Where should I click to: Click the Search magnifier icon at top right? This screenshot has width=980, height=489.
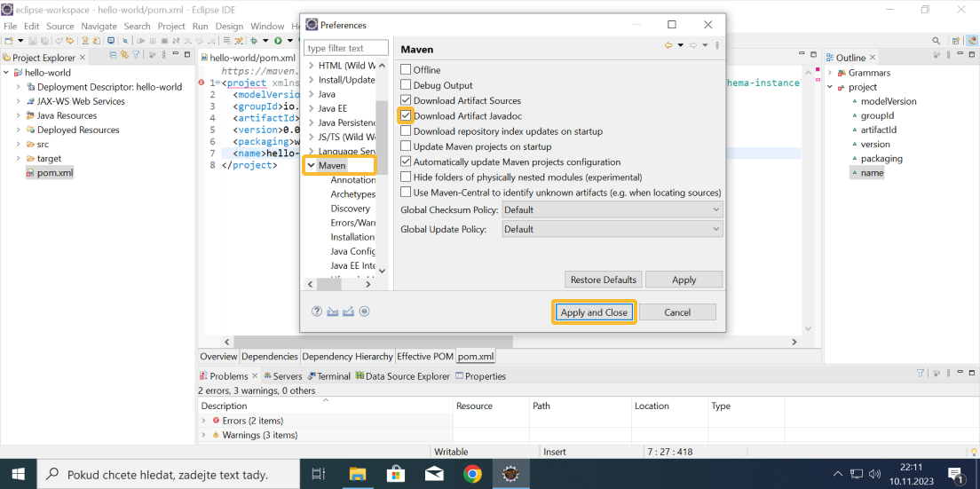937,41
